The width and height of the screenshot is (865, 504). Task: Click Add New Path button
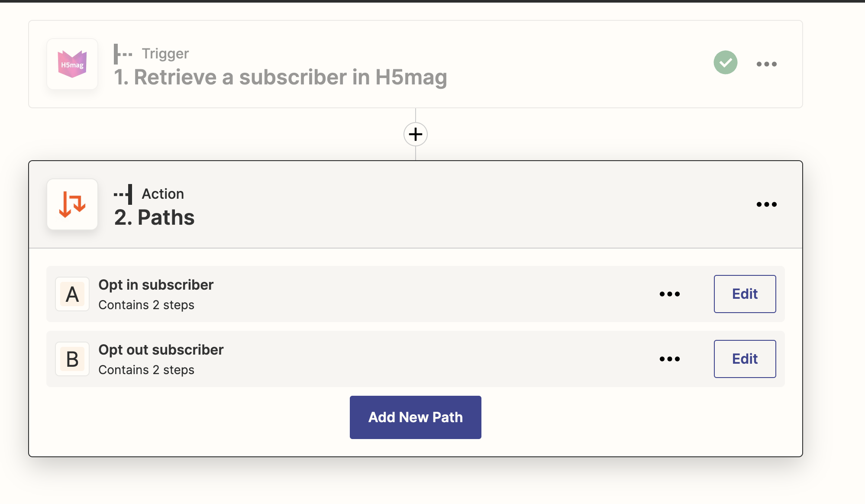point(416,417)
